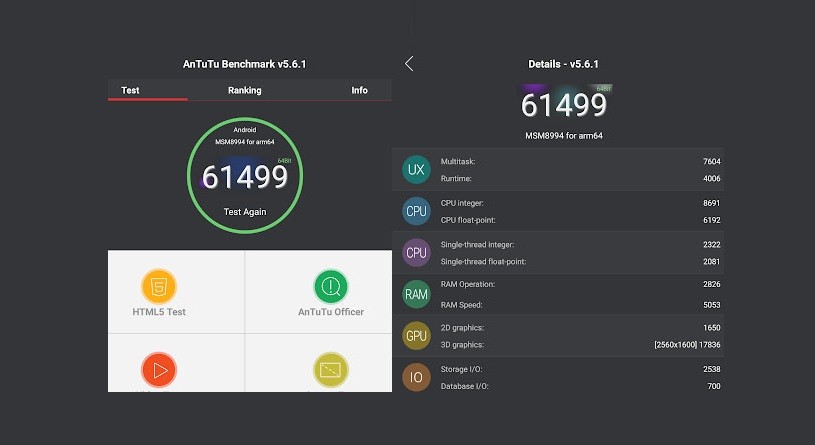Switch to the Test tab
Viewport: 815px width, 445px height.
pos(130,90)
